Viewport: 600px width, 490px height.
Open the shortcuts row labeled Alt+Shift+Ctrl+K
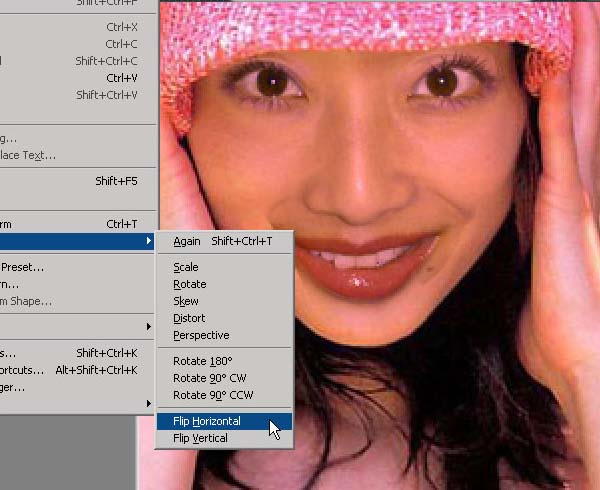point(77,370)
